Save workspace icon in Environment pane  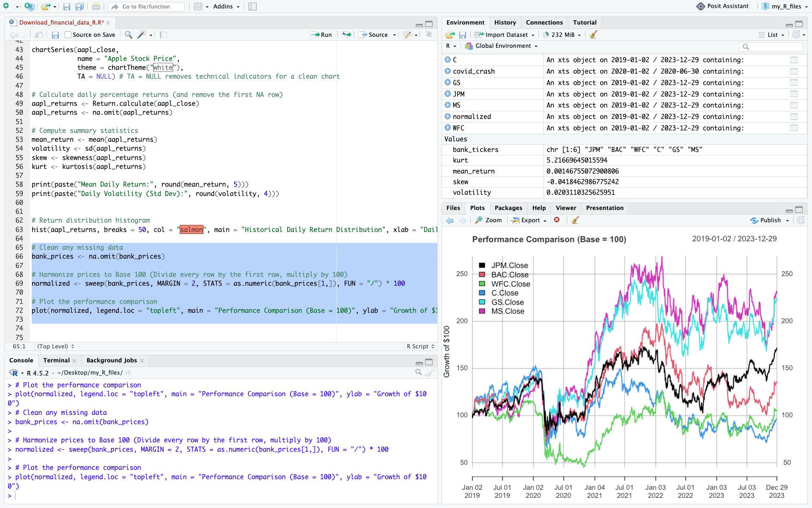coord(463,35)
